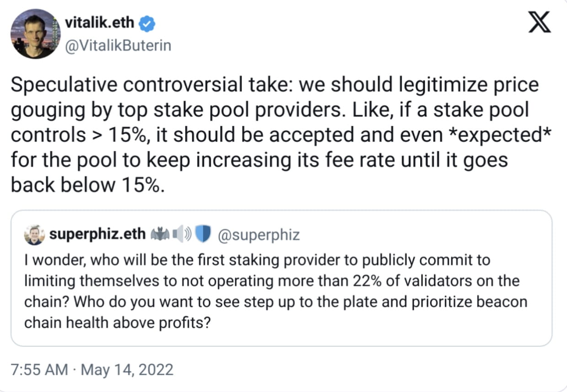Click the superphiz.eth small avatar
Screen dimensions: 567x392
33,235
